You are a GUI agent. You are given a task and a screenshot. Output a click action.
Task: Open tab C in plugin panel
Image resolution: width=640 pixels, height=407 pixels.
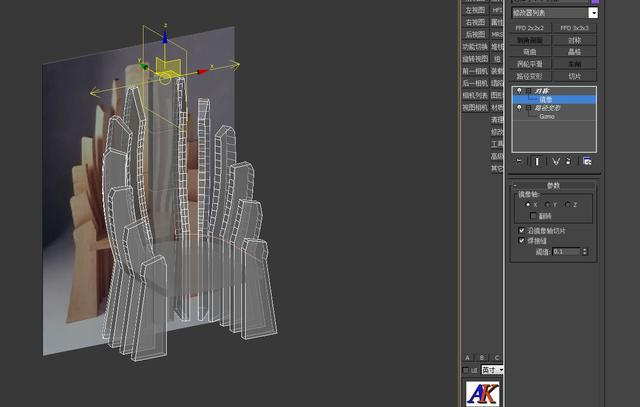point(497,358)
